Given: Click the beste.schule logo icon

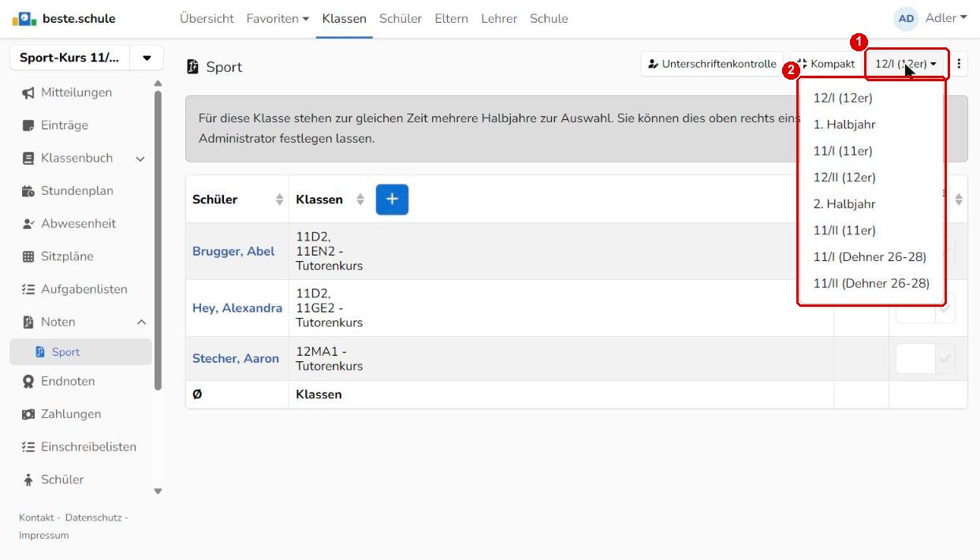Looking at the screenshot, I should click(x=24, y=18).
